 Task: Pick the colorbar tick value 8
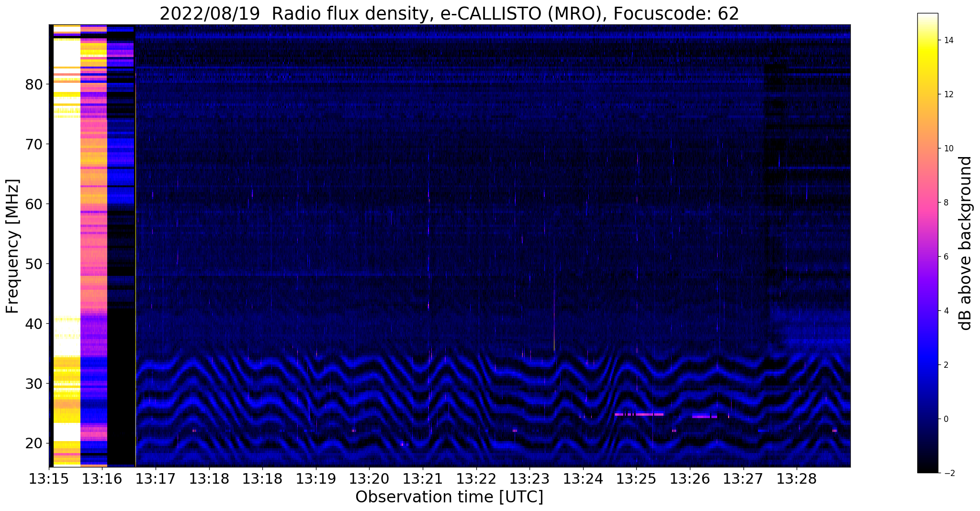click(946, 203)
